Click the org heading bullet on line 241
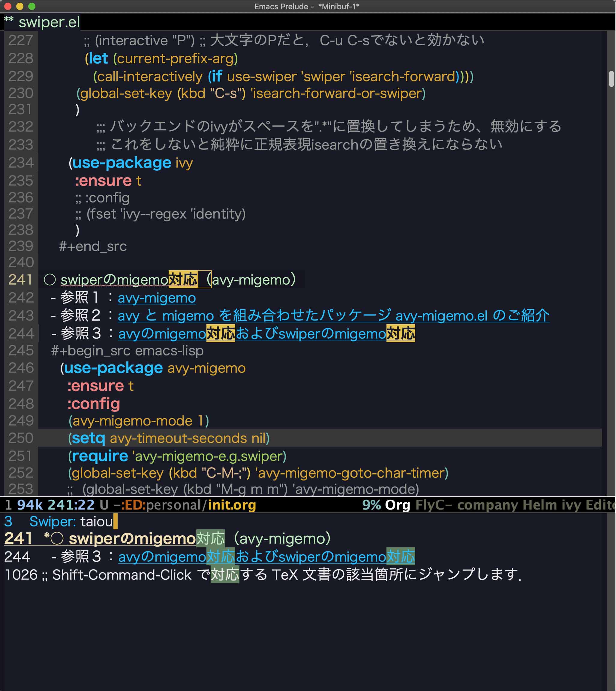This screenshot has height=691, width=616. (50, 280)
